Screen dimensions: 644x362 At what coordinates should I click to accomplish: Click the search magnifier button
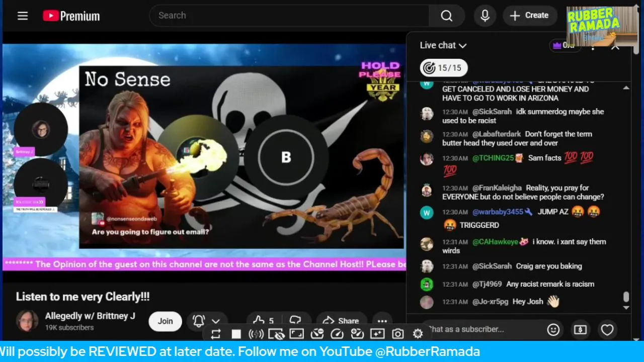pos(447,16)
